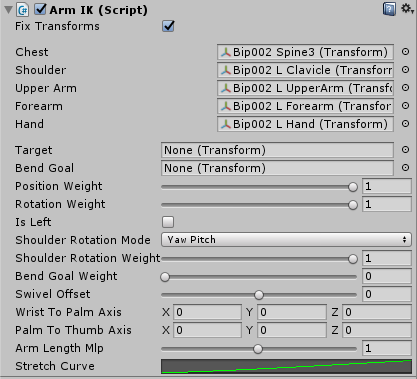Click the Hand object field
The height and width of the screenshot is (379, 417).
pyautogui.click(x=305, y=124)
